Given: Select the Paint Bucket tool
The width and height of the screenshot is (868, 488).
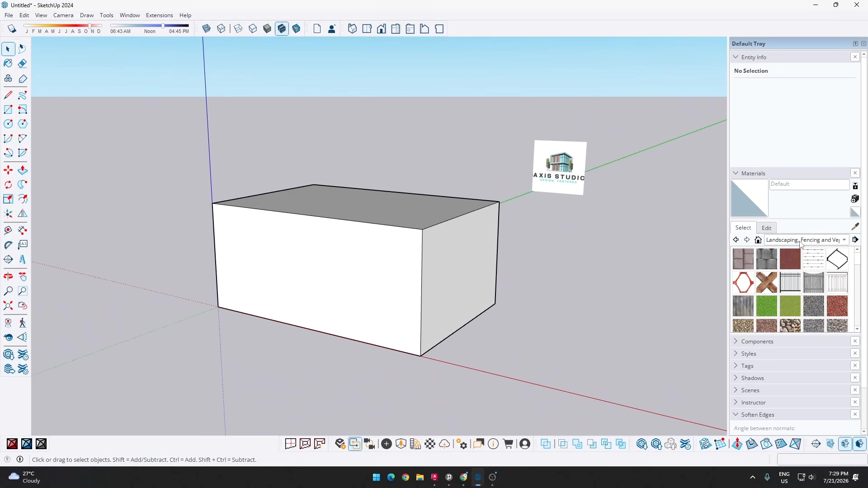Looking at the screenshot, I should 8,64.
